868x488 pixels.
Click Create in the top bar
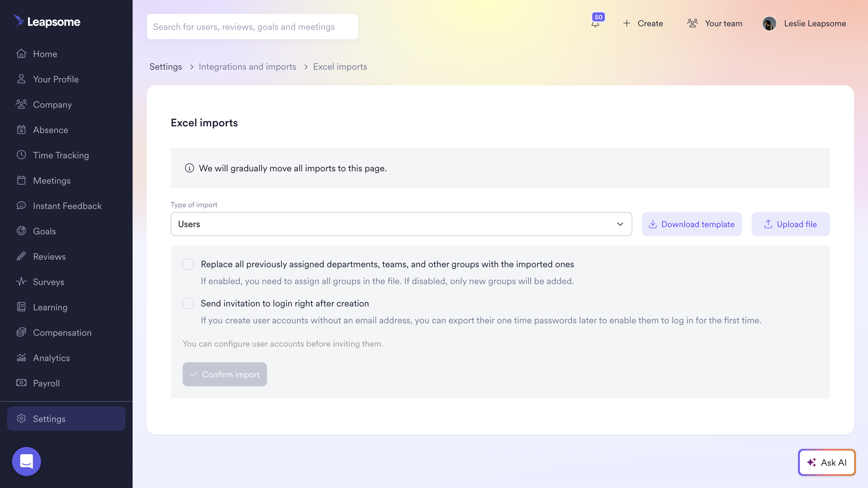pos(643,23)
